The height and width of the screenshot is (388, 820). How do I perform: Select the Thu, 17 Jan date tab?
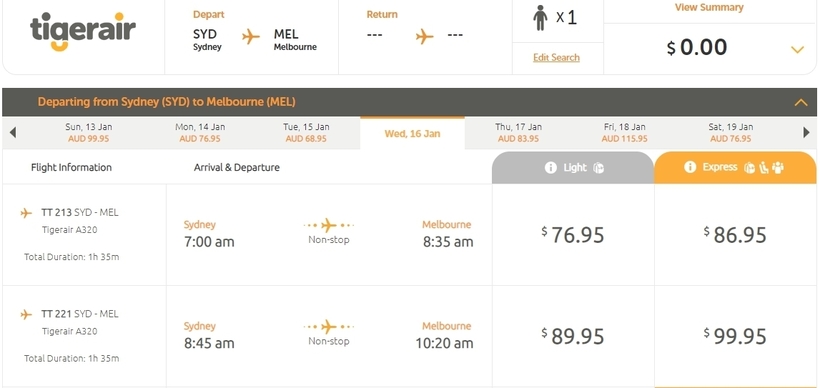pos(518,133)
